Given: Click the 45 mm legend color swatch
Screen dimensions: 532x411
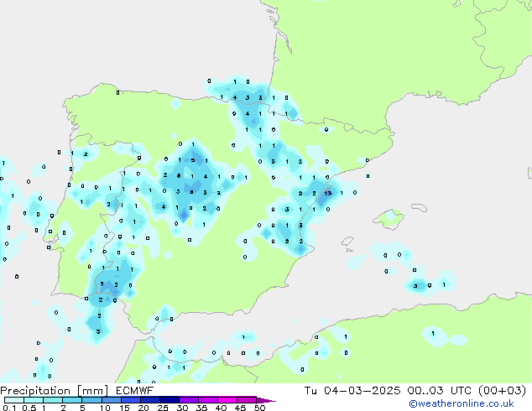Looking at the screenshot, I should point(249,400).
